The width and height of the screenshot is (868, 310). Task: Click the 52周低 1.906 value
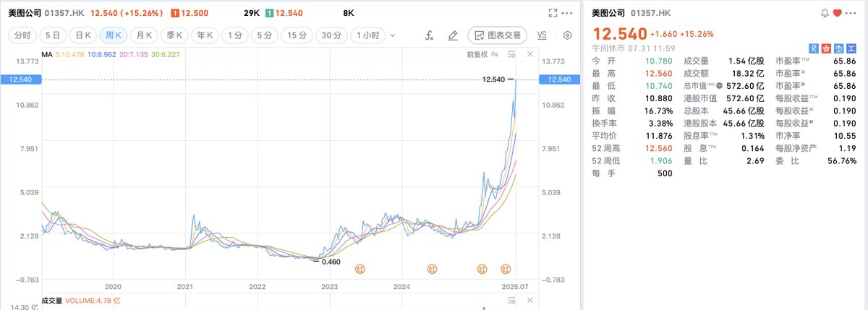click(661, 161)
